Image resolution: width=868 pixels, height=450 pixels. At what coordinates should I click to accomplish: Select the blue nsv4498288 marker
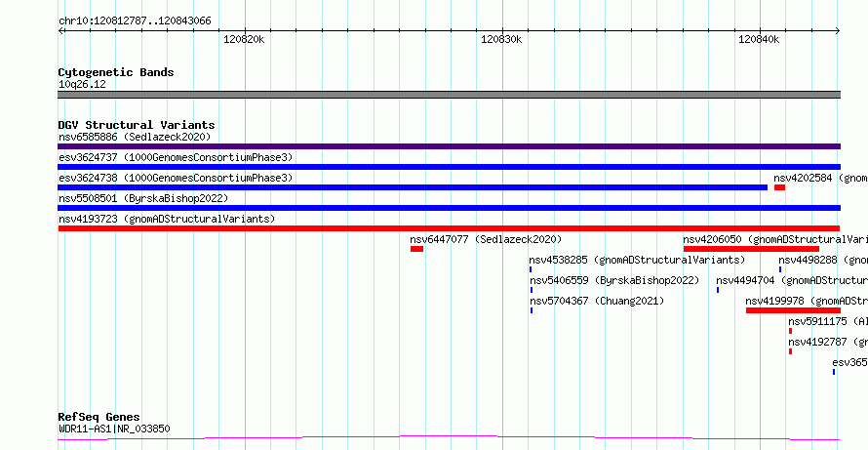pyautogui.click(x=780, y=269)
